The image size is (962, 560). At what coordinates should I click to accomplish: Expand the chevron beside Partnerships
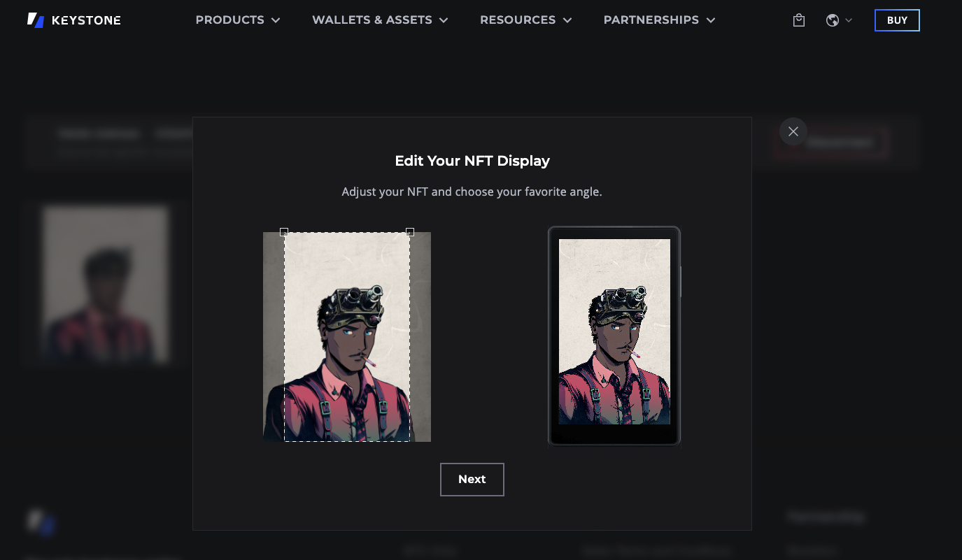pos(711,20)
